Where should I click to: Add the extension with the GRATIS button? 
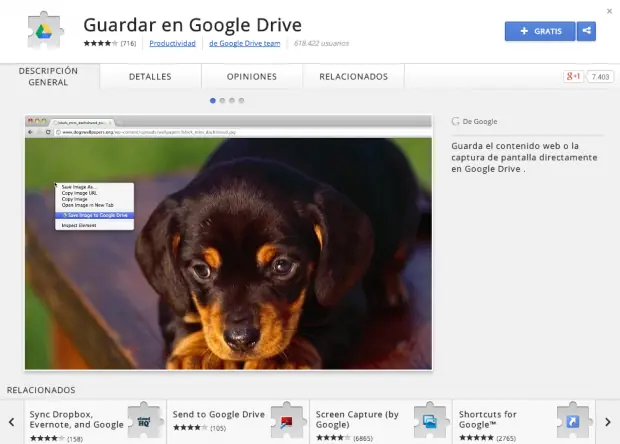pyautogui.click(x=540, y=31)
